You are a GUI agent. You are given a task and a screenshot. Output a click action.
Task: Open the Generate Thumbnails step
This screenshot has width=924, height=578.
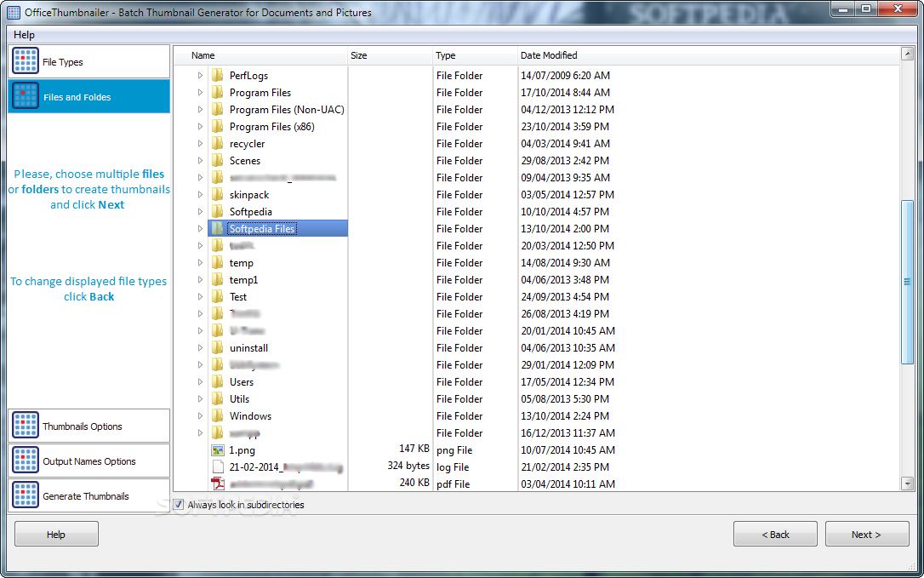(x=89, y=495)
